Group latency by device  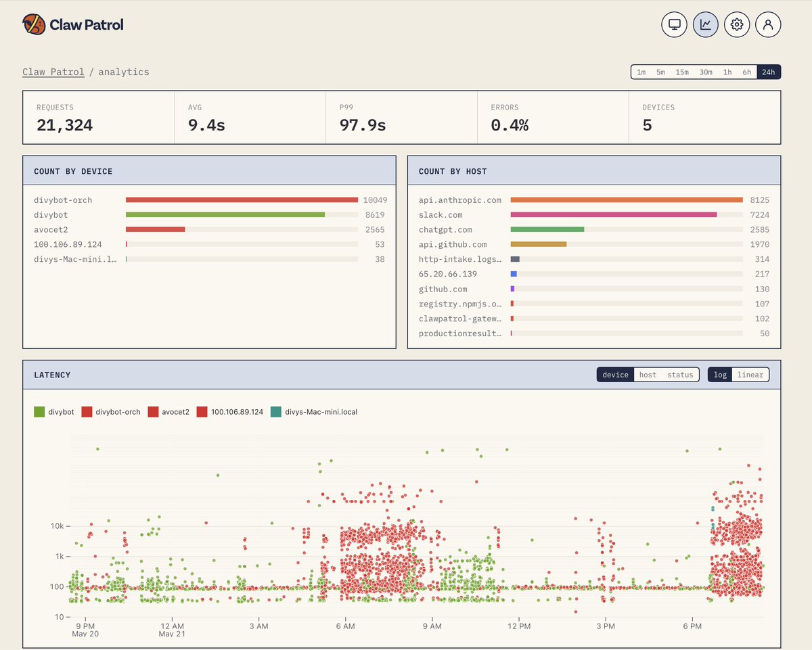[615, 375]
